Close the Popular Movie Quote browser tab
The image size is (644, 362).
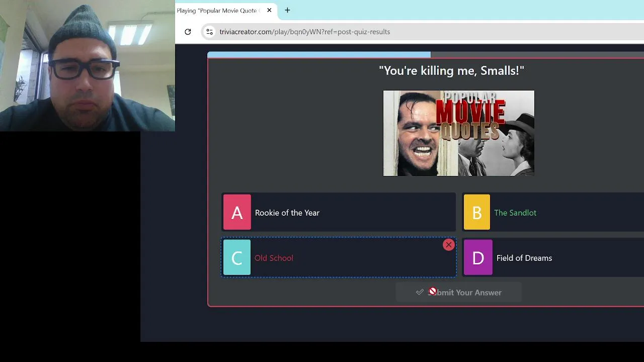[269, 10]
